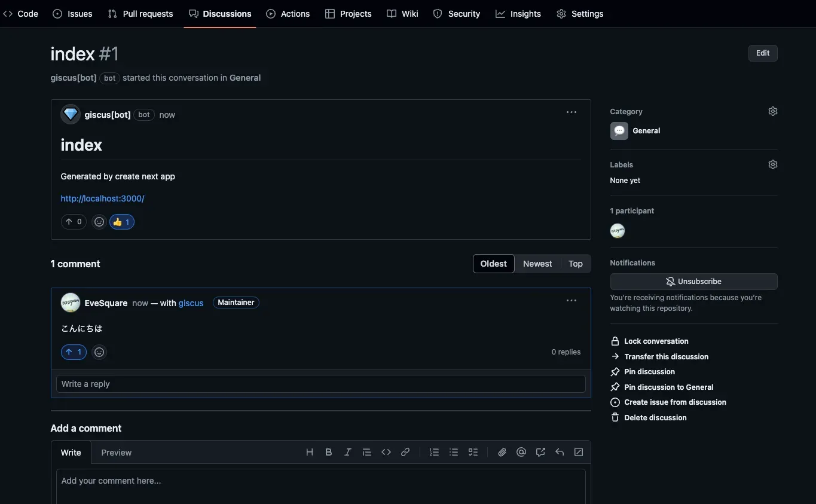Open EveSquare's profile from the comment author name
Viewport: 816px width, 504px height.
tap(106, 303)
